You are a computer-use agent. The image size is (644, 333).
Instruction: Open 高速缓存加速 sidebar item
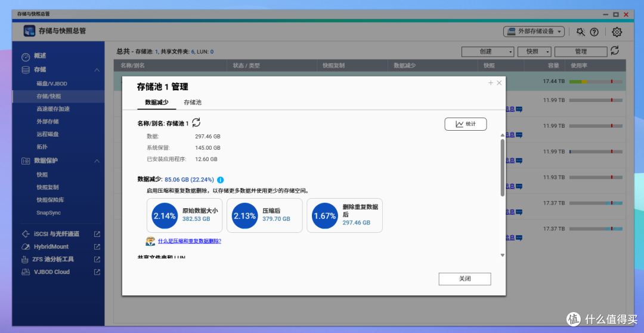53,109
